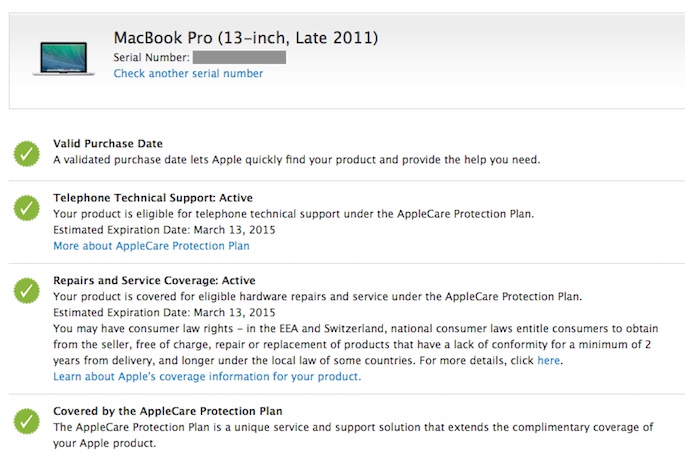Click the checkmark icon for Telephone Technical Support
The height and width of the screenshot is (459, 685).
(27, 208)
